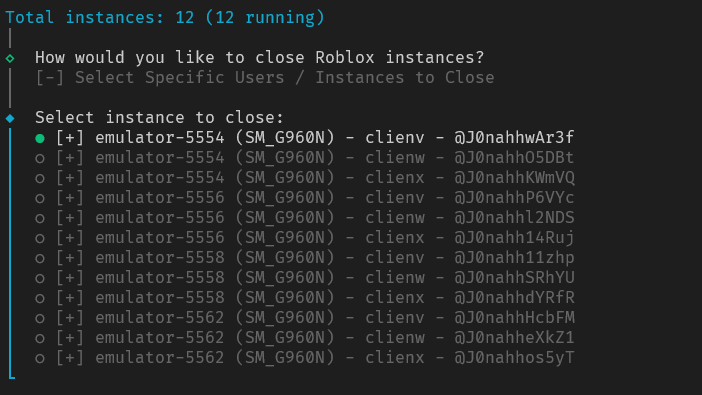This screenshot has width=702, height=395.
Task: Select the emulator-5562 clienx instance entry
Action: 304,358
